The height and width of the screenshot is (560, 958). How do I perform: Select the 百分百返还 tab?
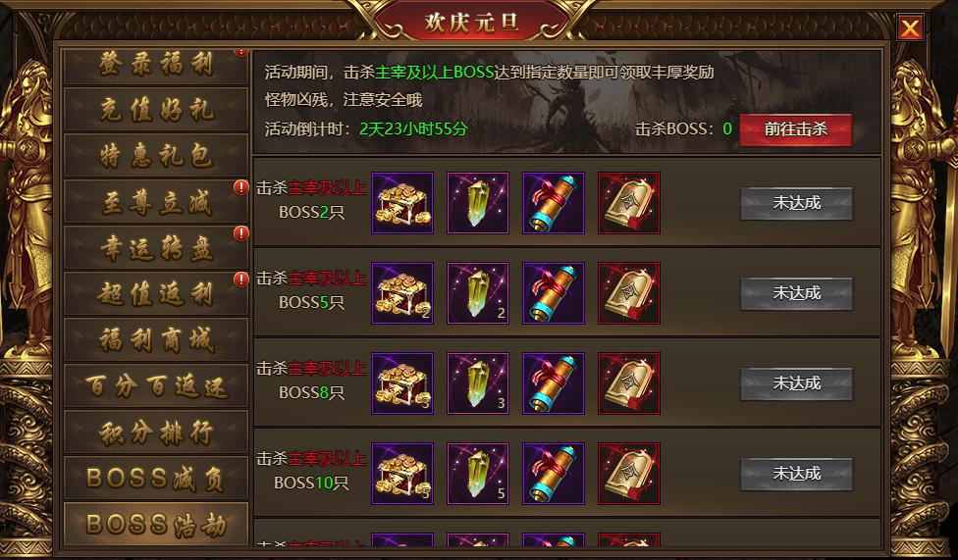click(x=156, y=386)
